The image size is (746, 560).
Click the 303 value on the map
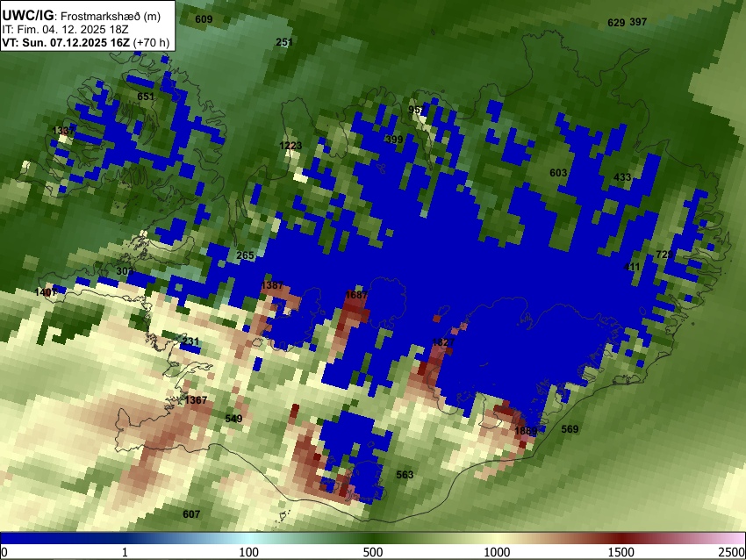point(125,271)
